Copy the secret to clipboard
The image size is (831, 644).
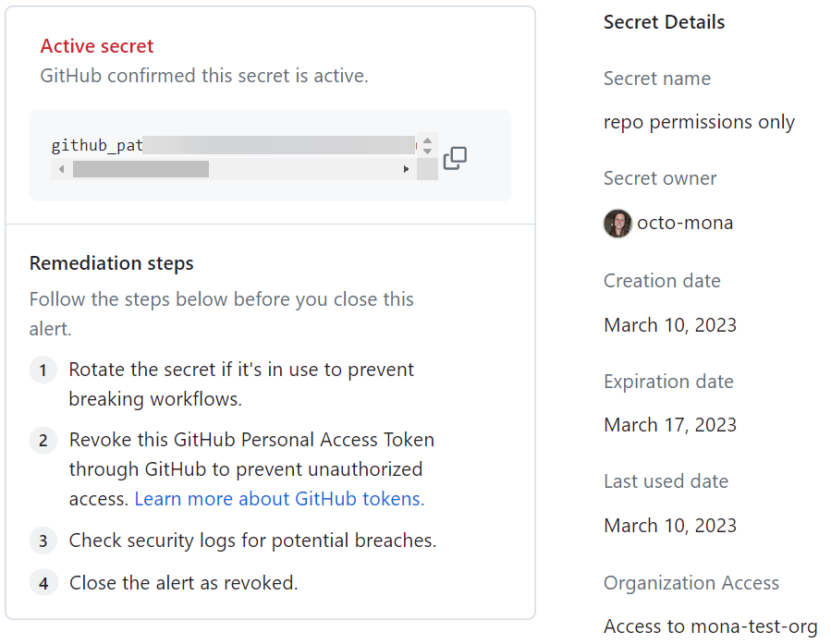click(455, 158)
